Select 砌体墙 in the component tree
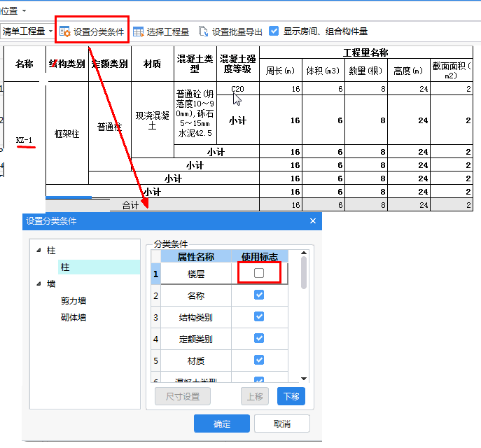 [74, 318]
